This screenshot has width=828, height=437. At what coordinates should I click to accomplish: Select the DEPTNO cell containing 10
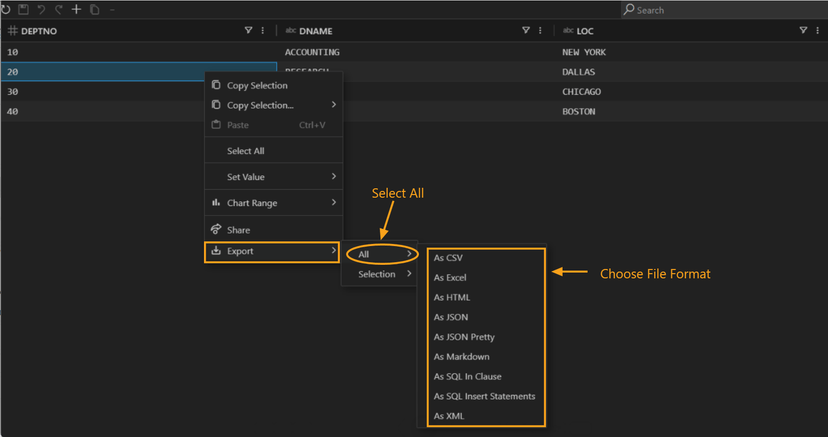139,52
